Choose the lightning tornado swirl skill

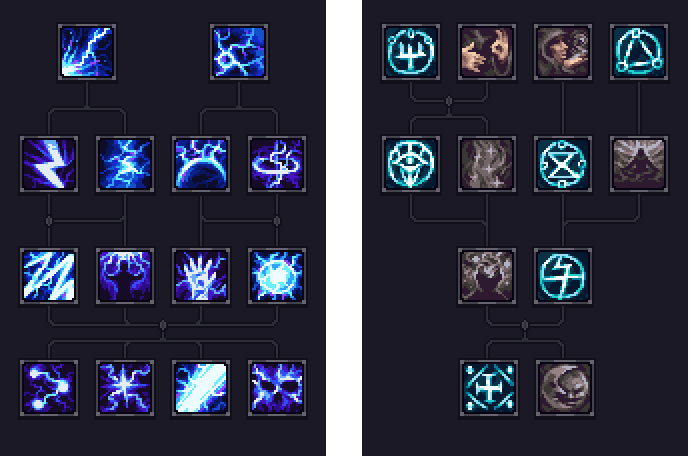[x=277, y=164]
